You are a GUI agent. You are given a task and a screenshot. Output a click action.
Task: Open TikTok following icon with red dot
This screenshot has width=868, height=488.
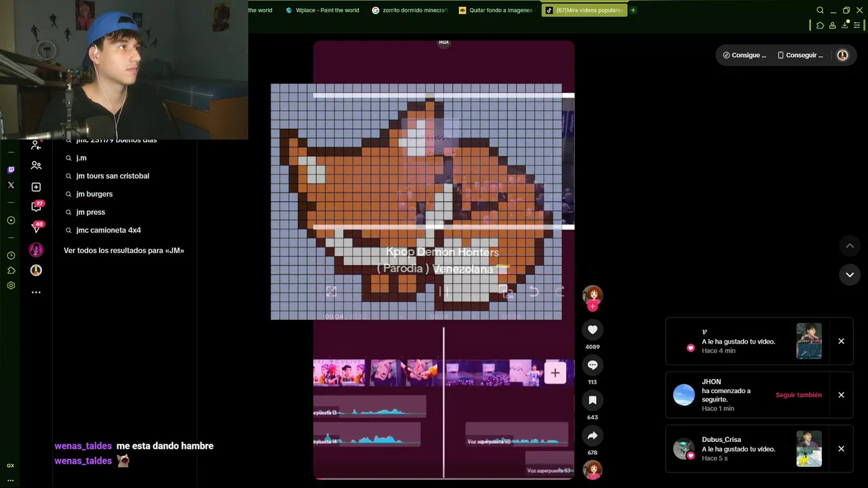[36, 144]
